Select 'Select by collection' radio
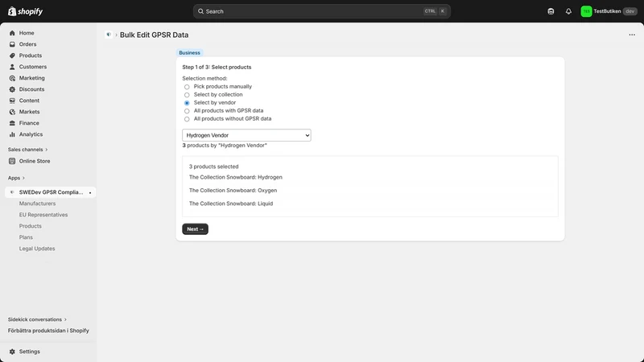 187,95
